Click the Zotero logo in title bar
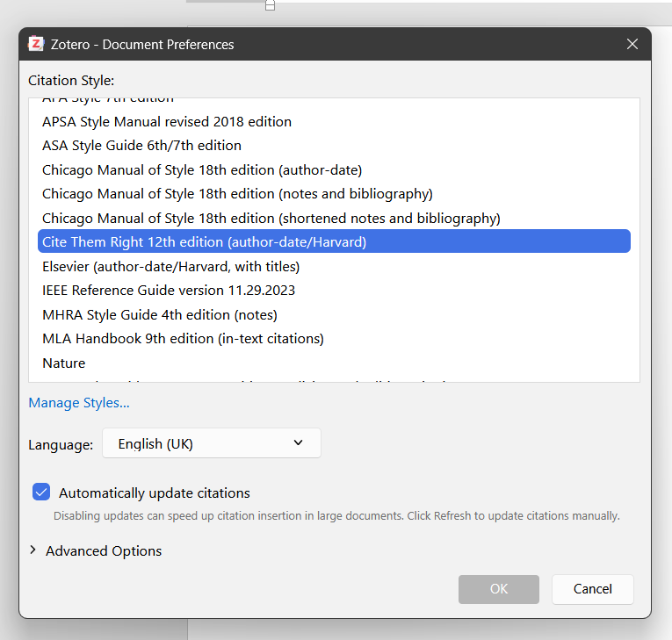Screen dimensions: 672x640 [36, 44]
